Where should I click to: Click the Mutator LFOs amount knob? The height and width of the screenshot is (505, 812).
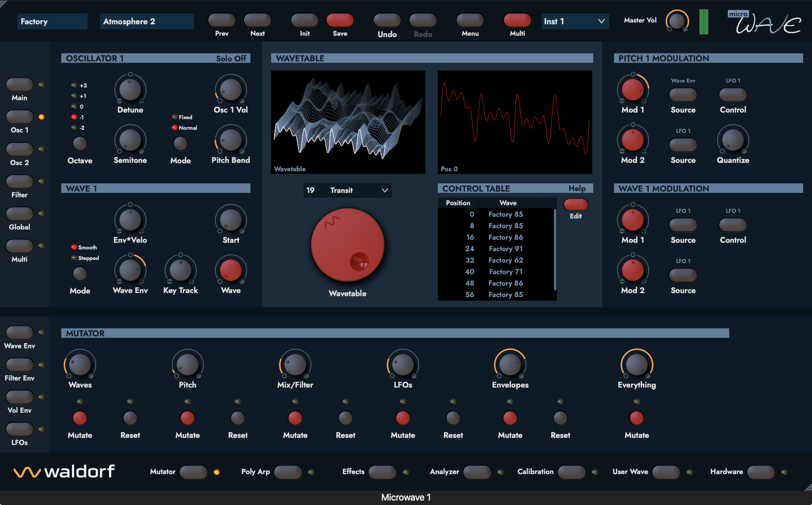tap(403, 365)
